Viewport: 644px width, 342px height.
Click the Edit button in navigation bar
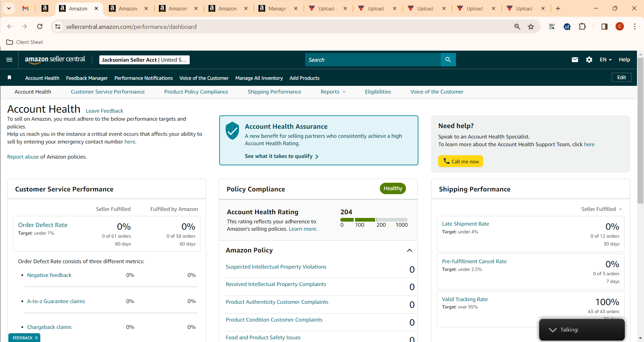[622, 77]
